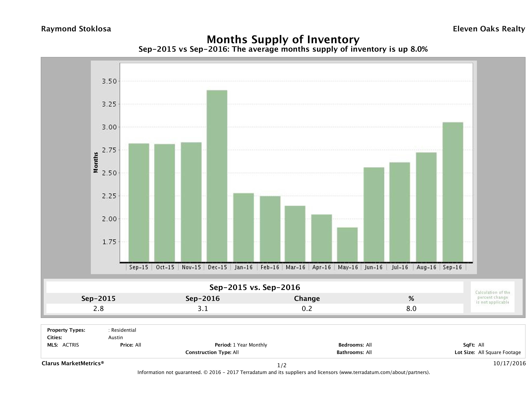The image size is (532, 404).
Task: Select the Aug-16 axis label
Action: 426,267
